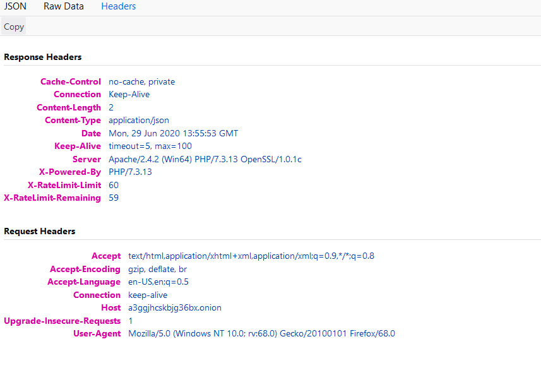Click the Date header name
Image resolution: width=541 pixels, height=392 pixels.
91,134
